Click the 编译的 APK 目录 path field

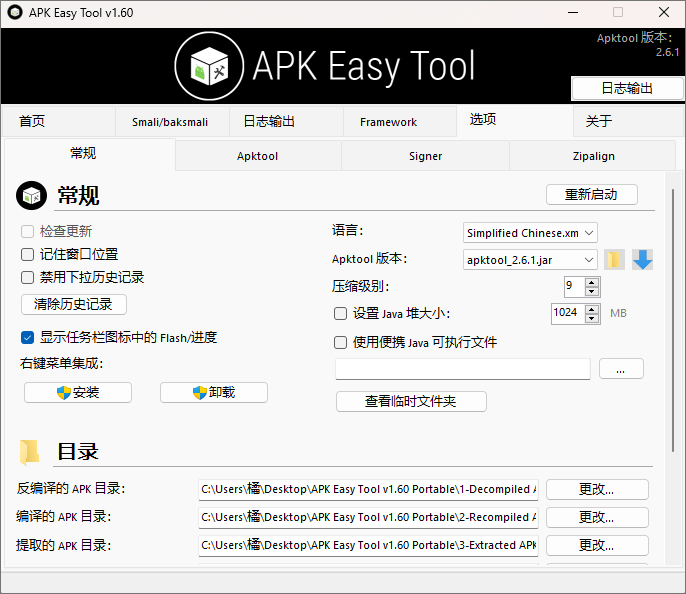coord(368,517)
